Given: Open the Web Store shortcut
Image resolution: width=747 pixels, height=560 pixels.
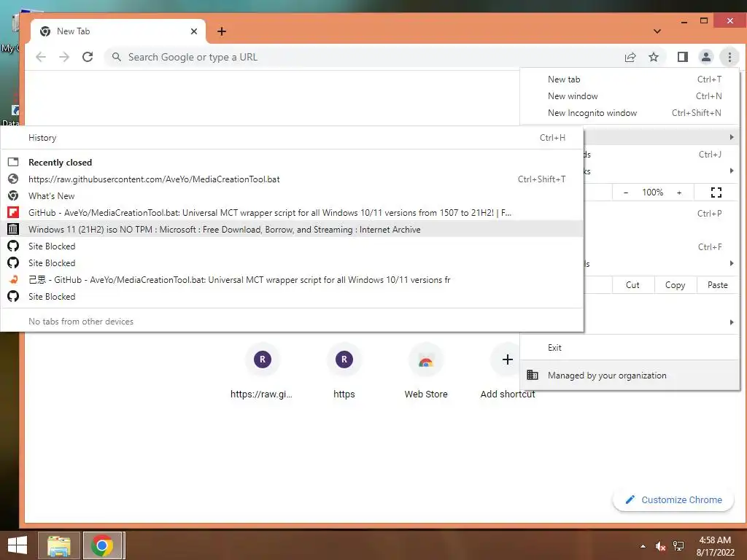Looking at the screenshot, I should (x=426, y=373).
